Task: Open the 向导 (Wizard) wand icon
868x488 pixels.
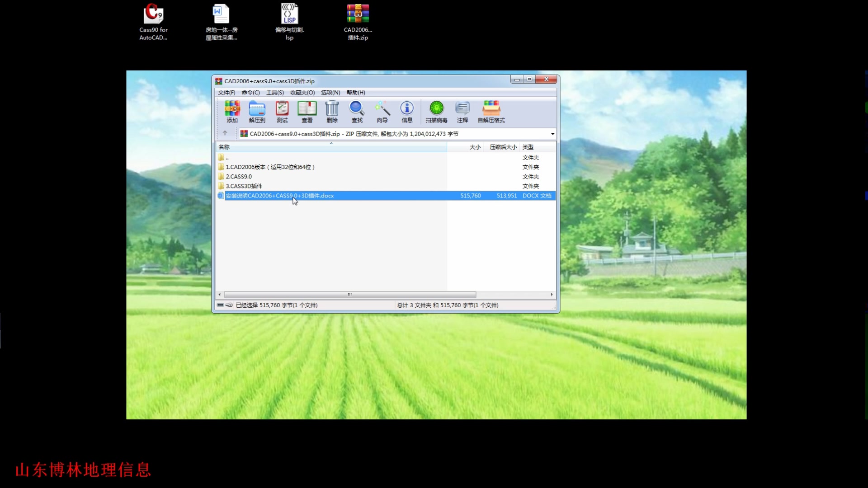Action: point(382,112)
